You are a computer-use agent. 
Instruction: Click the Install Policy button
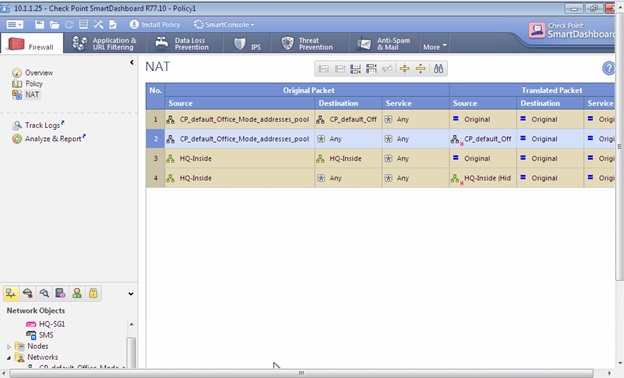(x=155, y=25)
